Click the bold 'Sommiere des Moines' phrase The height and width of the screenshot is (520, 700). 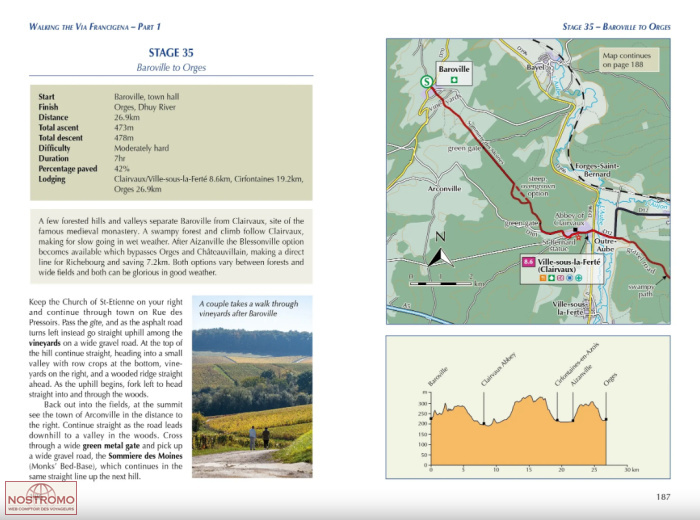[146, 456]
